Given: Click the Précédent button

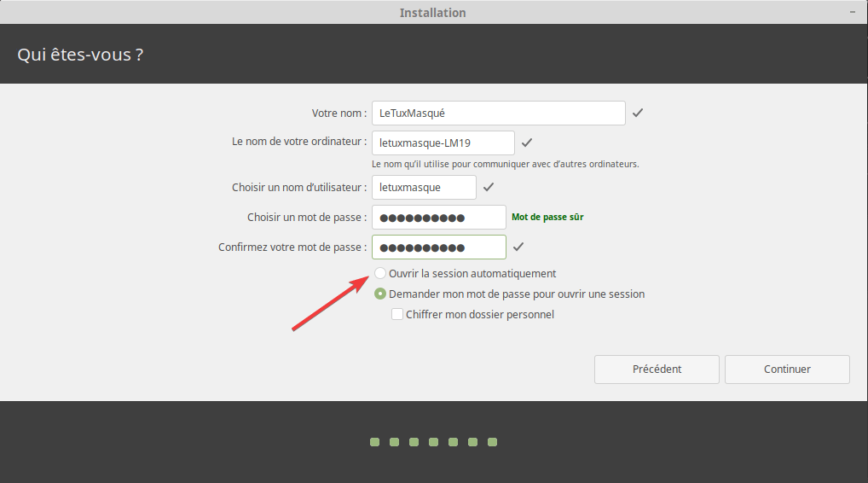Looking at the screenshot, I should pos(657,370).
